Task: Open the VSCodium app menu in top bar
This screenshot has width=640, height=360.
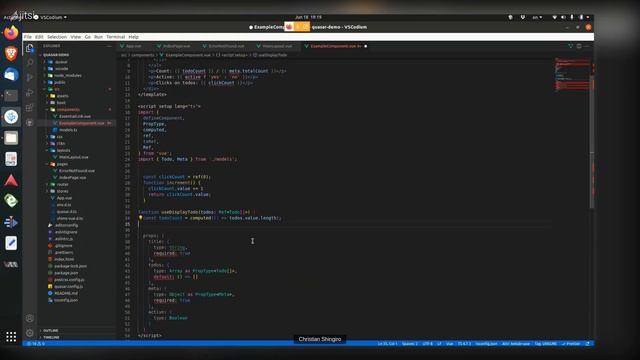Action: click(51, 17)
